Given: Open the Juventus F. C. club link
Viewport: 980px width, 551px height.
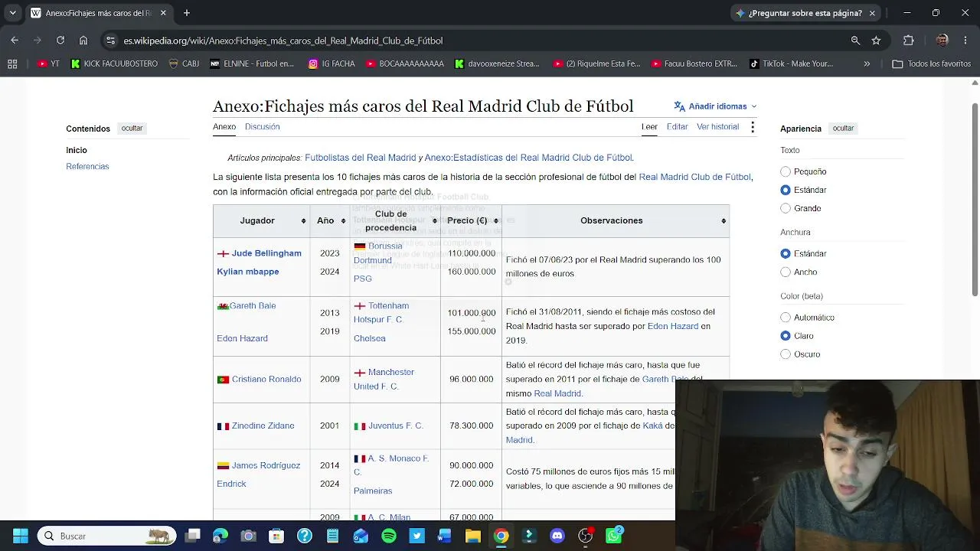Looking at the screenshot, I should (x=396, y=425).
